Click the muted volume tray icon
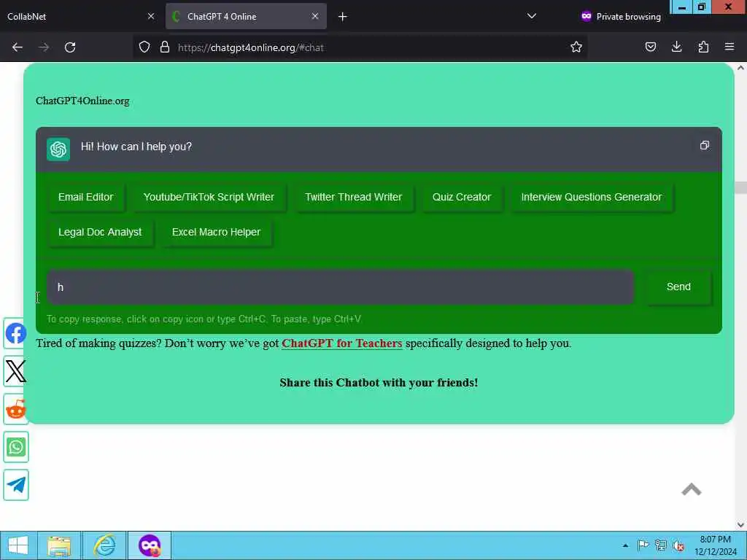 click(x=678, y=545)
